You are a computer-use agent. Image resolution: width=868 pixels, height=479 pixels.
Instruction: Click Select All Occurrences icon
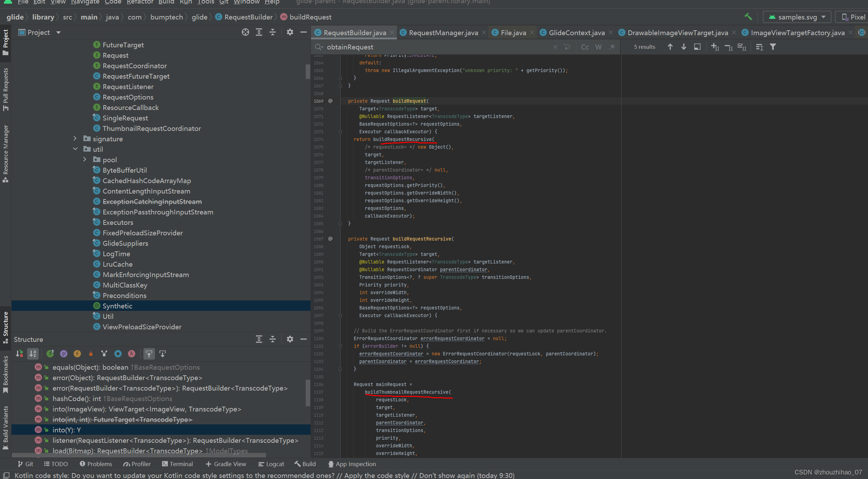point(742,47)
